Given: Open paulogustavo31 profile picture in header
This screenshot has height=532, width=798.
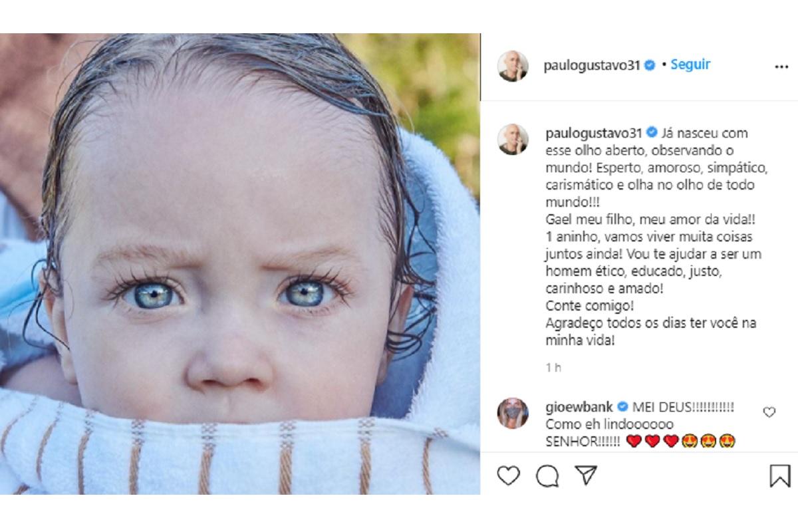Looking at the screenshot, I should [513, 66].
